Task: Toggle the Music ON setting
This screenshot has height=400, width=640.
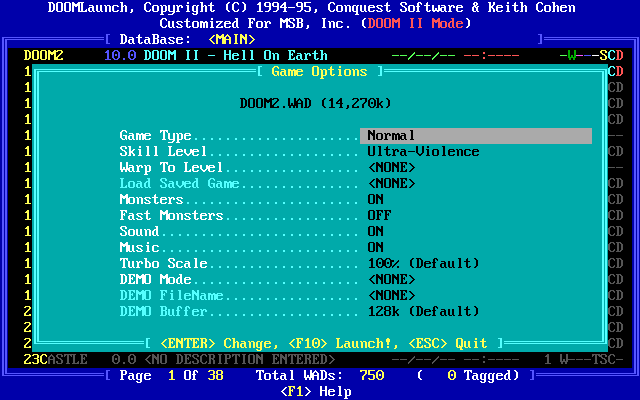Action: (376, 247)
